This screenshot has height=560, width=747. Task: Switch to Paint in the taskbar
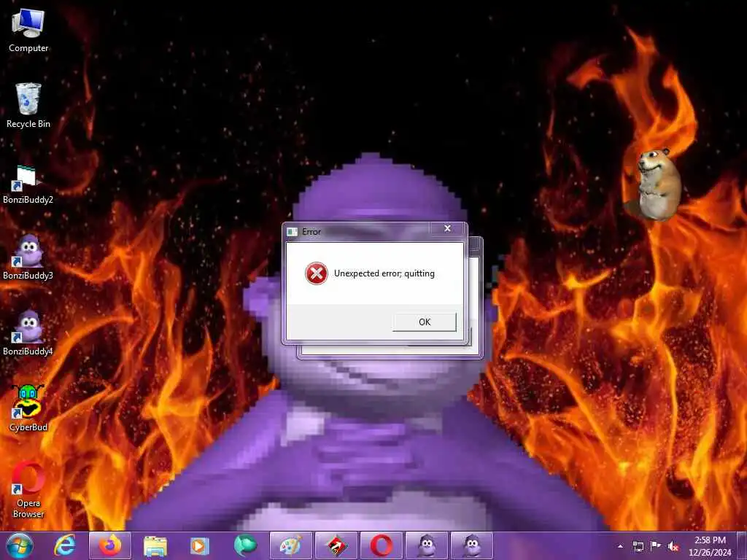[290, 545]
